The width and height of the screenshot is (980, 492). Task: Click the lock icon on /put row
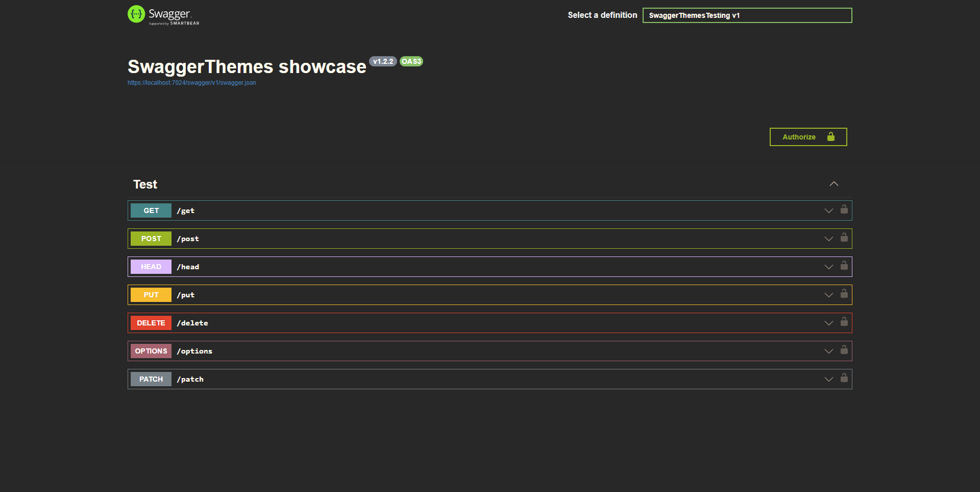pyautogui.click(x=844, y=293)
